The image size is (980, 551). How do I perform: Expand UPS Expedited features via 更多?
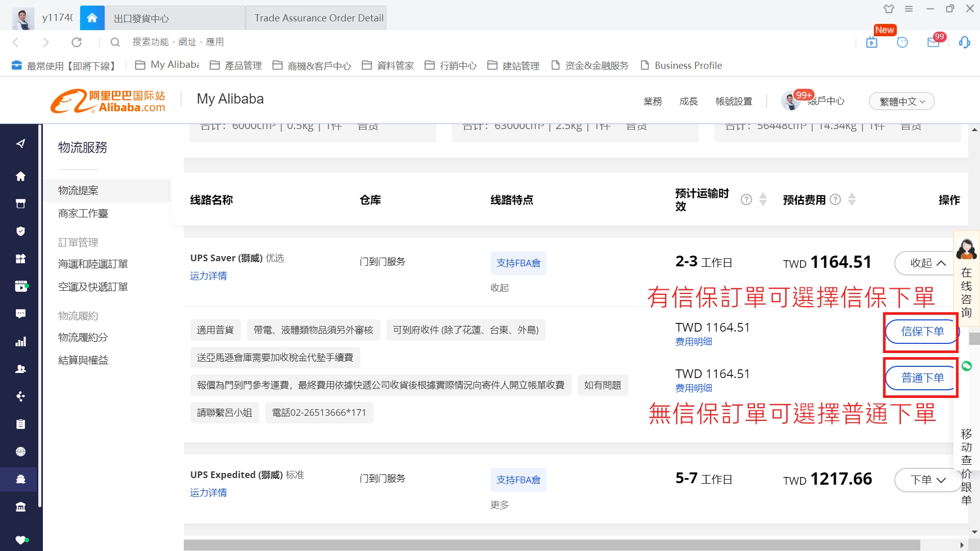500,505
